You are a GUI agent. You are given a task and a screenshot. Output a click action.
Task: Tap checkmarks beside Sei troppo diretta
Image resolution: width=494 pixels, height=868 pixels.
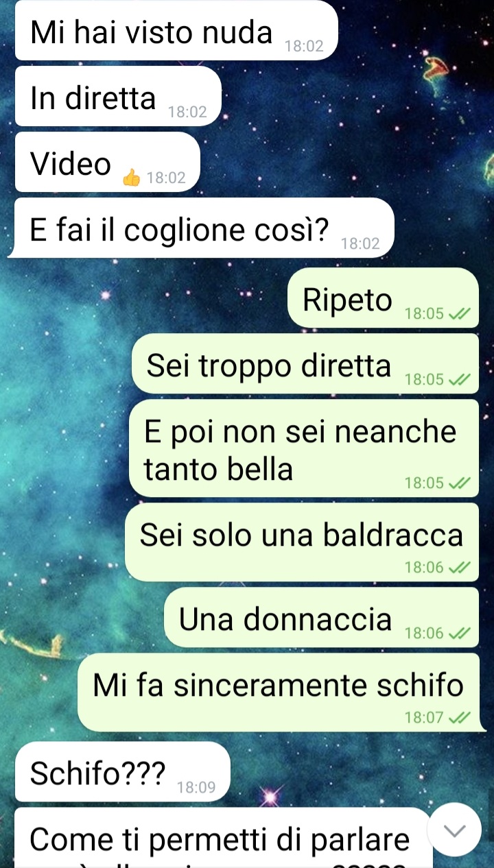tap(459, 379)
